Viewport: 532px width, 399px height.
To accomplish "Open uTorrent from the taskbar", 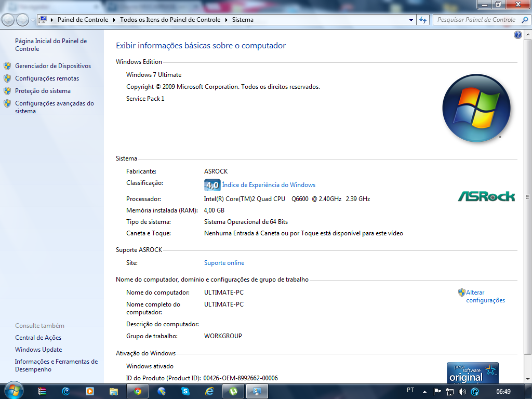I will 233,391.
